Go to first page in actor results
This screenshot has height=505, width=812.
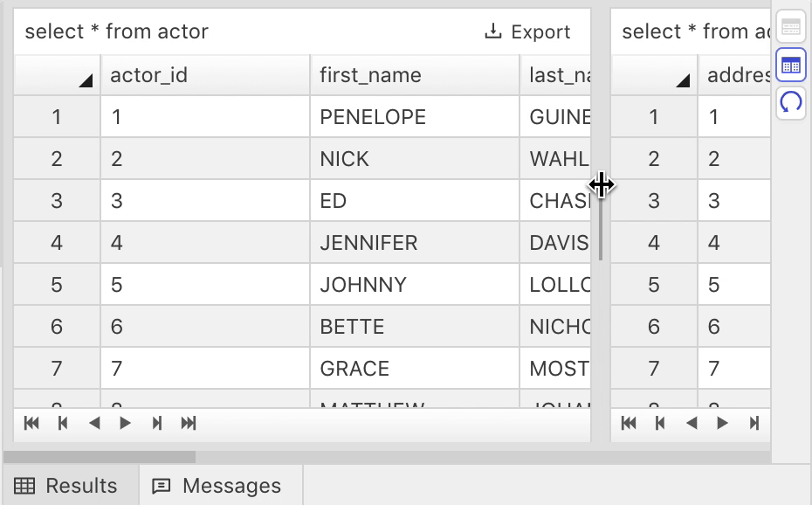click(31, 423)
